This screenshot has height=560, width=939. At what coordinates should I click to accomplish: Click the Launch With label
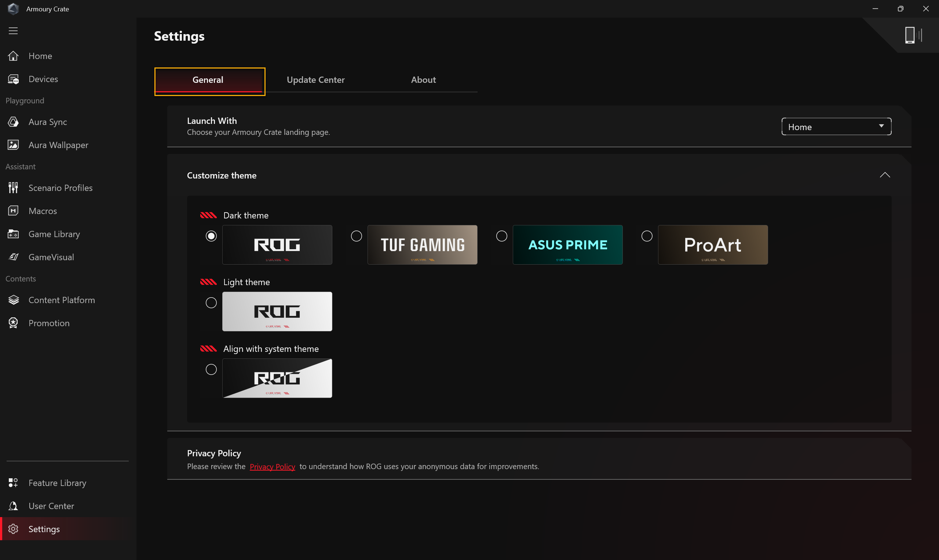point(212,121)
